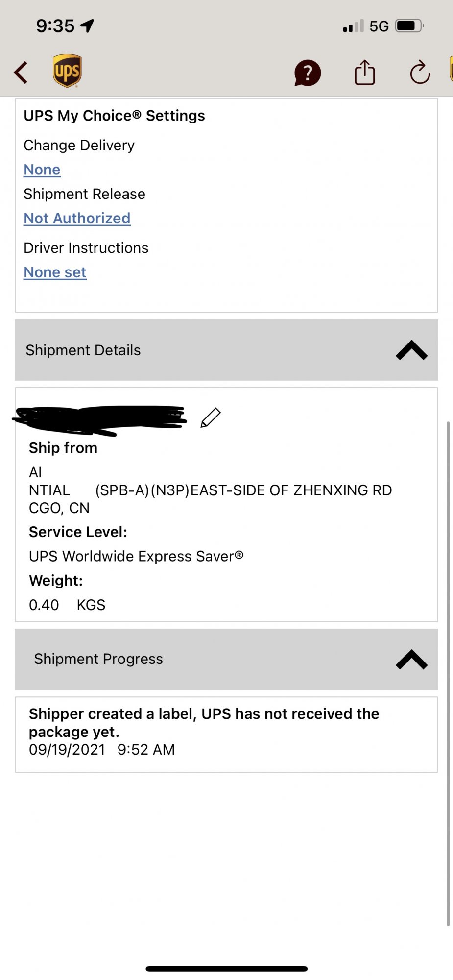Open the help chat question mark icon
The width and height of the screenshot is (453, 980).
307,73
